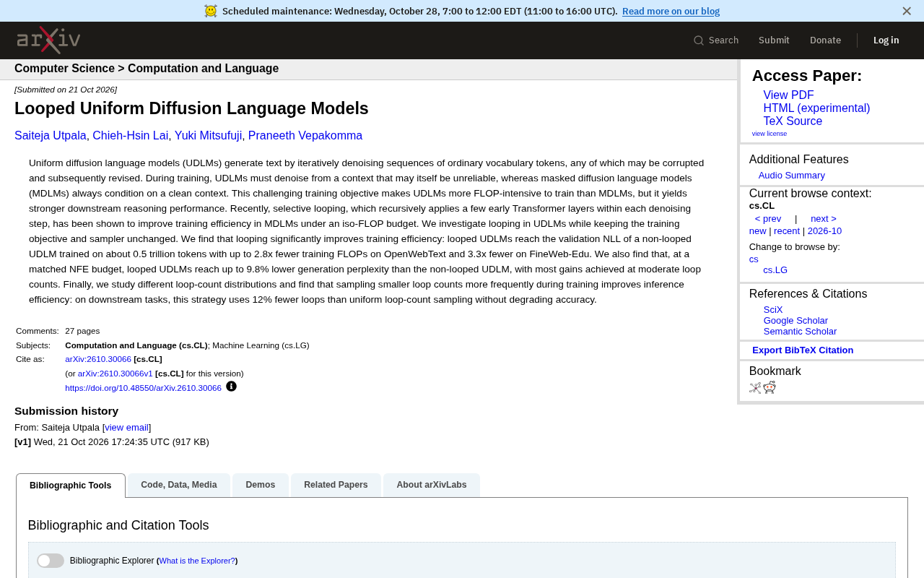Screen dimensions: 924x578
Task: Look up paper on Google Scholar
Action: (x=796, y=321)
